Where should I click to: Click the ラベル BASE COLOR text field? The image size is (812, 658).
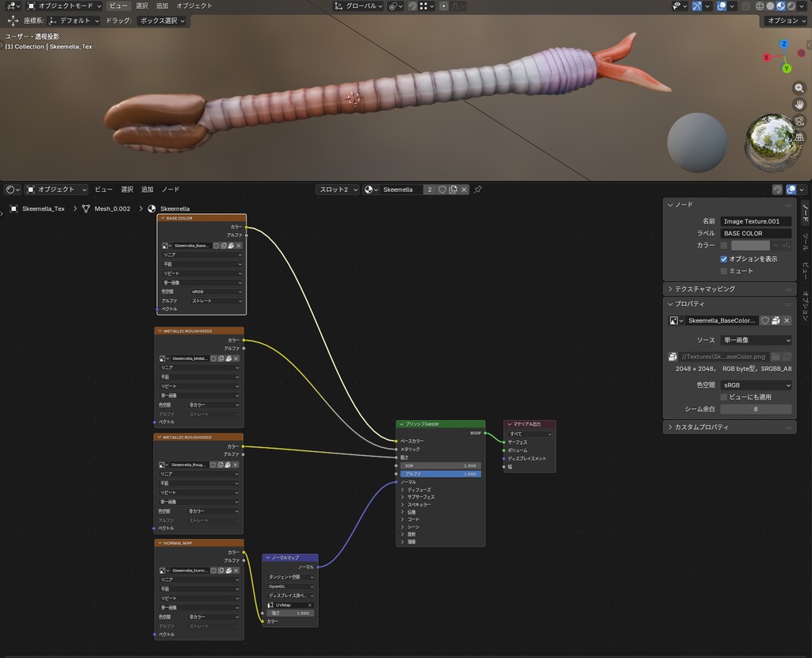[x=756, y=234]
